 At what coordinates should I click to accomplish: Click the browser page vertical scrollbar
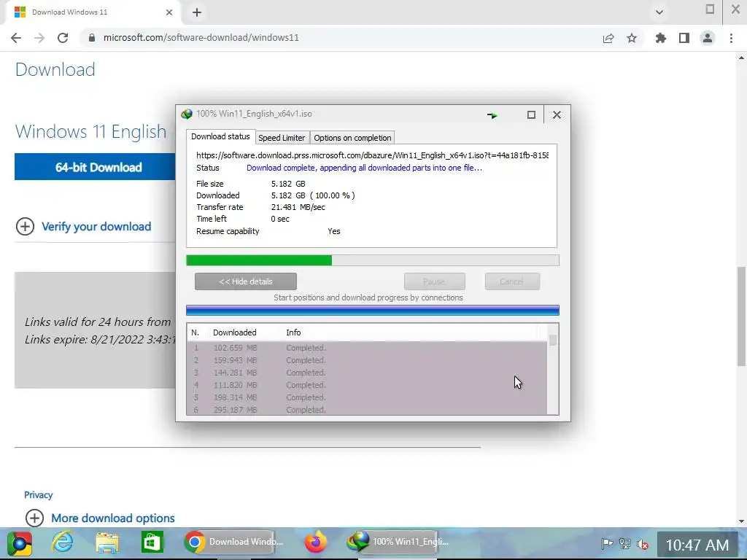[741, 316]
